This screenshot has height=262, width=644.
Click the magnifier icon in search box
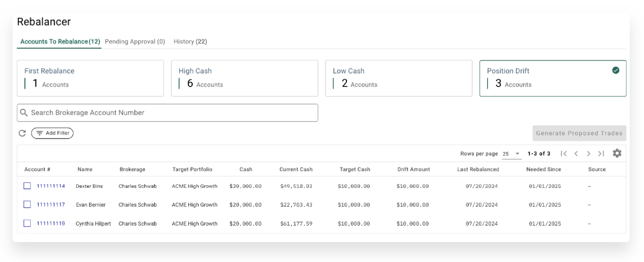tap(24, 113)
